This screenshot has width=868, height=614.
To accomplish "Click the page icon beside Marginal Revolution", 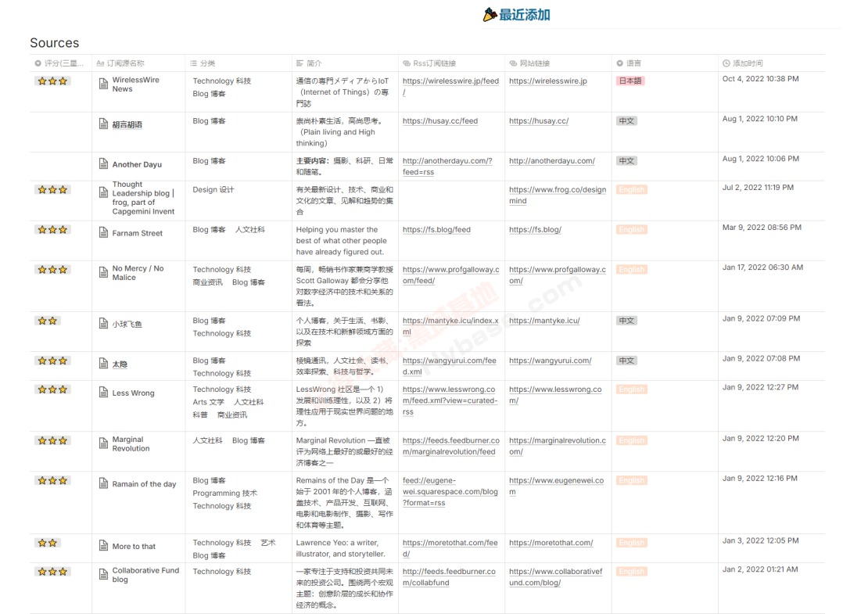I will tap(103, 443).
